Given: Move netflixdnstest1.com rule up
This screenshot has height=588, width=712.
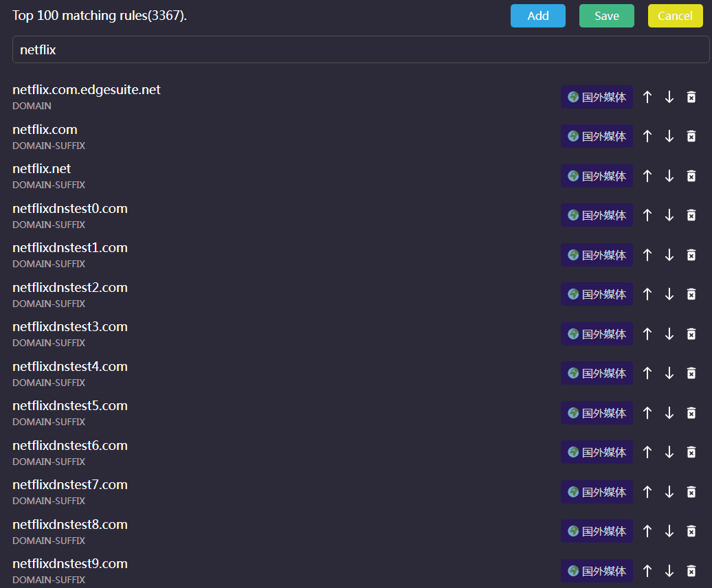Looking at the screenshot, I should pyautogui.click(x=647, y=255).
